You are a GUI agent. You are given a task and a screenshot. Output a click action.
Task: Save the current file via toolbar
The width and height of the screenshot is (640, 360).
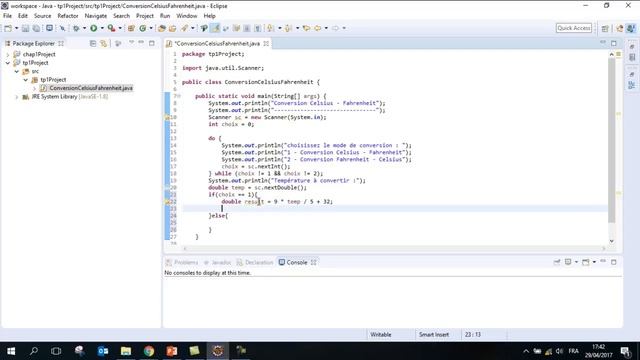[25, 28]
